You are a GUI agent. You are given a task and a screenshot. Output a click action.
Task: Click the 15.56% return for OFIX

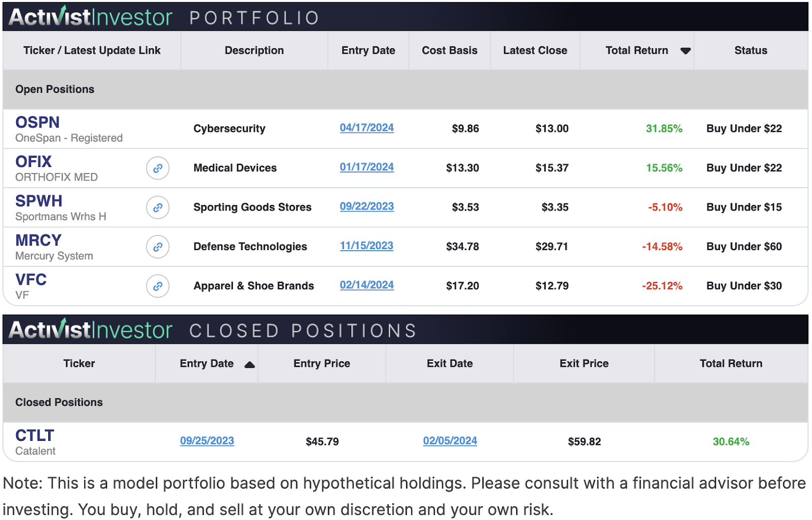[664, 168]
